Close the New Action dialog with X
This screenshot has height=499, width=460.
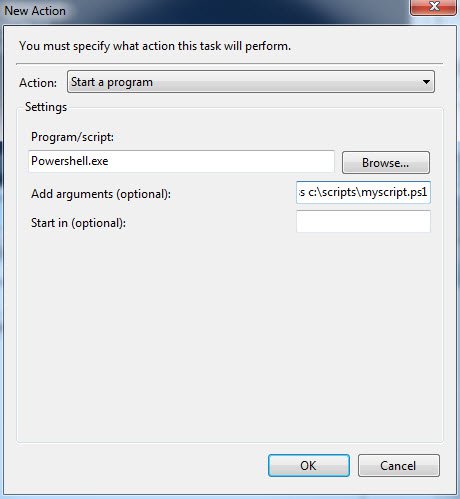pyautogui.click(x=433, y=6)
